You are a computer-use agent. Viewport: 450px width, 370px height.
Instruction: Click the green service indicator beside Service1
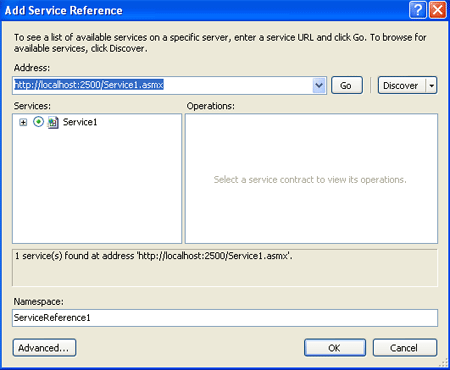[38, 122]
